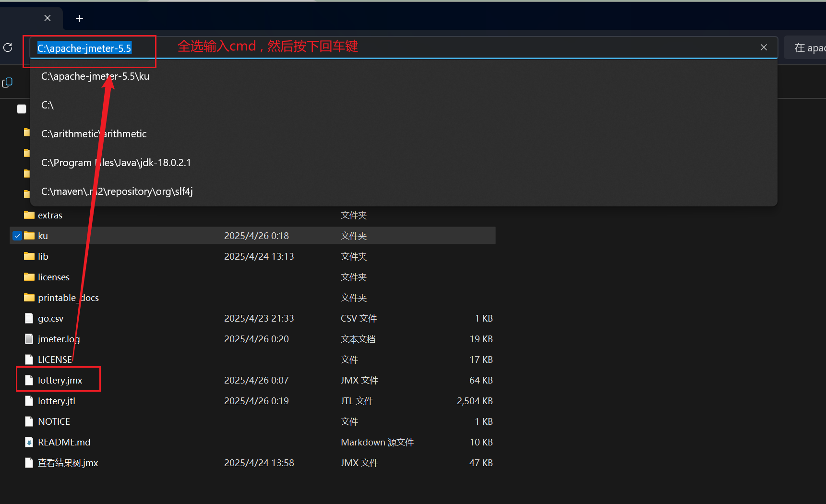Click the 2025/4/26 0:20 date of jmeter.log

256,339
